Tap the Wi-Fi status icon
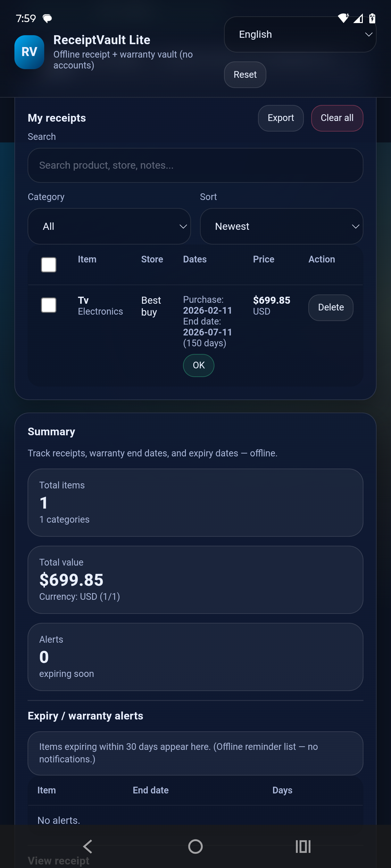 click(343, 18)
